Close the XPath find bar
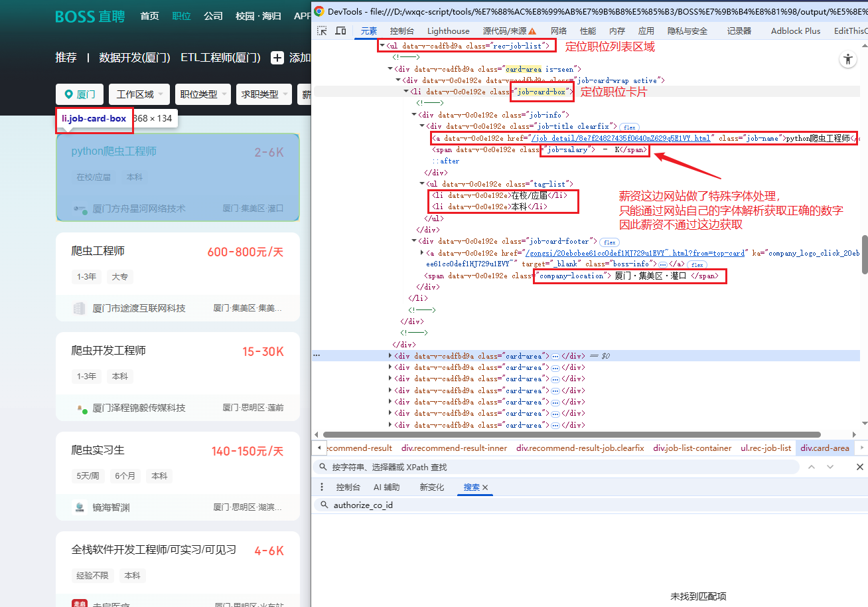The height and width of the screenshot is (607, 868). click(859, 467)
